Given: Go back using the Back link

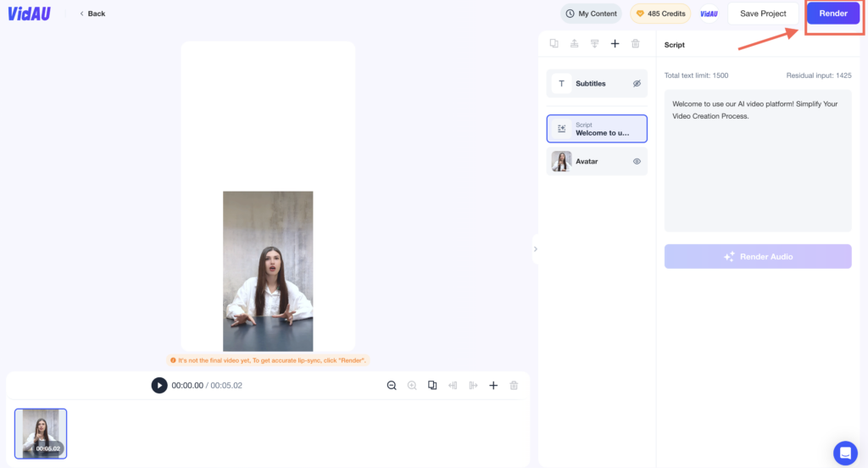Looking at the screenshot, I should pos(92,14).
